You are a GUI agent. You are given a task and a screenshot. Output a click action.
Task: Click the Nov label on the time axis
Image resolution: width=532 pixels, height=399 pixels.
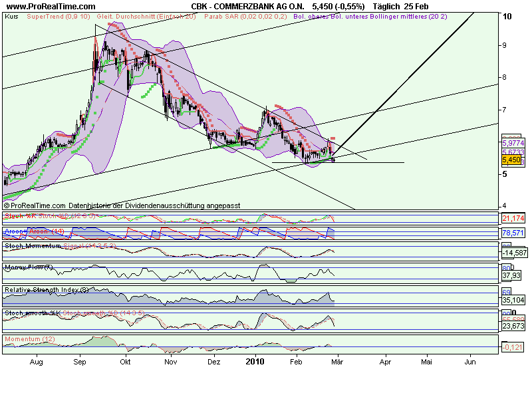coord(171,362)
